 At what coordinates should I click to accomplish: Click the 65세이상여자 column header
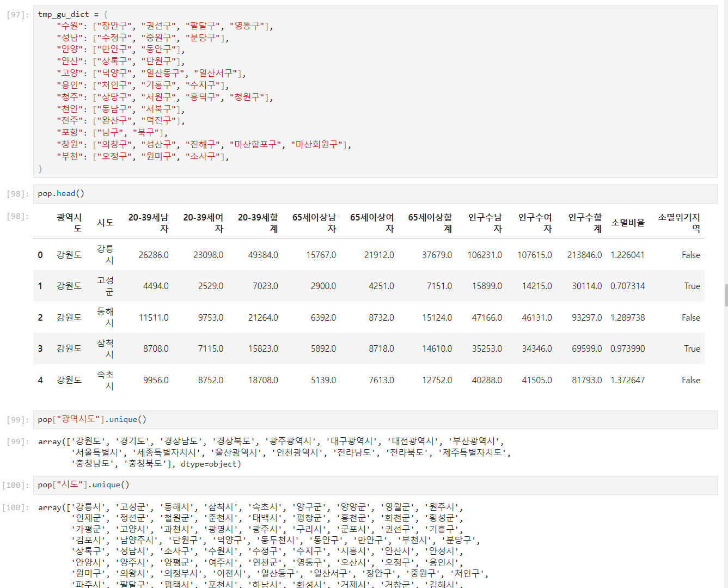(372, 223)
